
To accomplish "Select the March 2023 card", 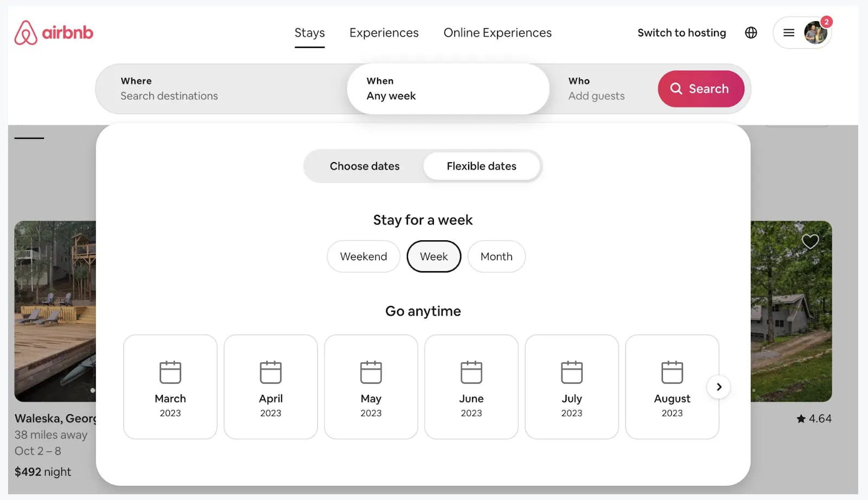I will (170, 387).
